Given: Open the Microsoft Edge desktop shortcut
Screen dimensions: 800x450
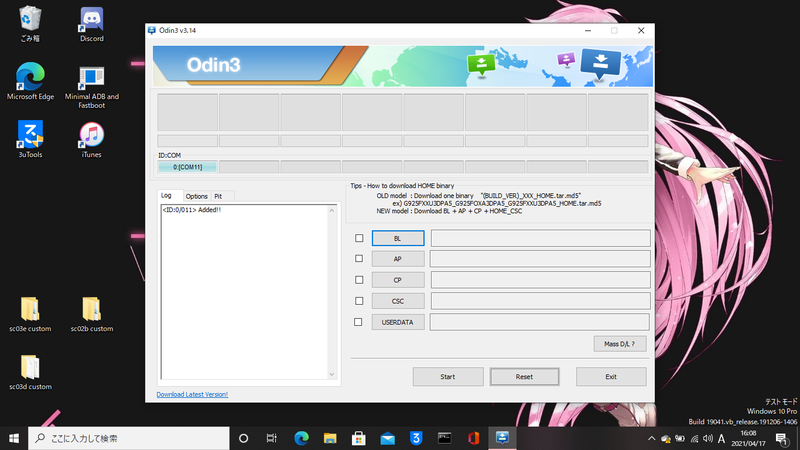Looking at the screenshot, I should pyautogui.click(x=30, y=81).
